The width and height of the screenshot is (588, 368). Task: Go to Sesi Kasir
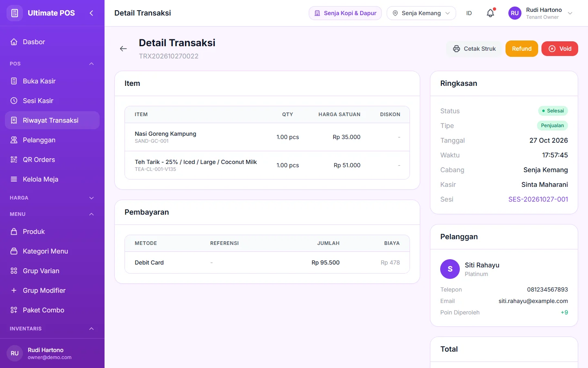coord(52,101)
